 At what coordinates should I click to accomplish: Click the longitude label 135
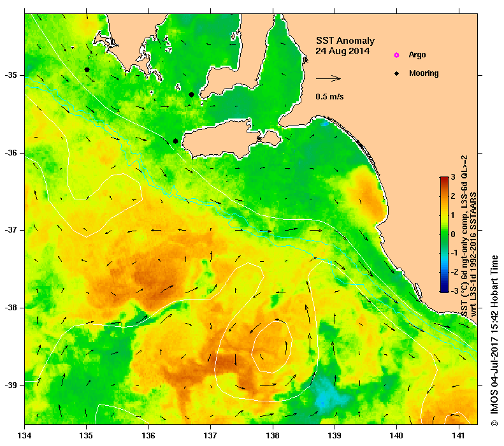point(86,436)
